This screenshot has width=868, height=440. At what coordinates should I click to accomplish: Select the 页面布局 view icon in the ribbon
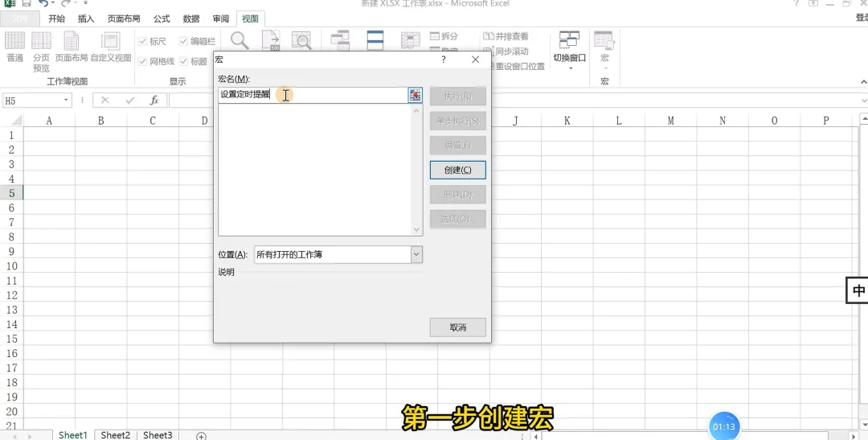(72, 47)
